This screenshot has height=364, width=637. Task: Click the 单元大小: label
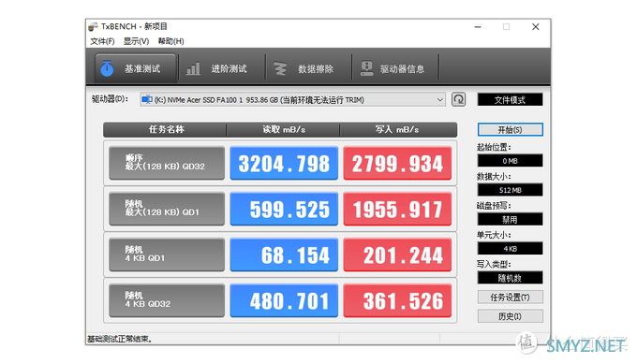(x=494, y=235)
